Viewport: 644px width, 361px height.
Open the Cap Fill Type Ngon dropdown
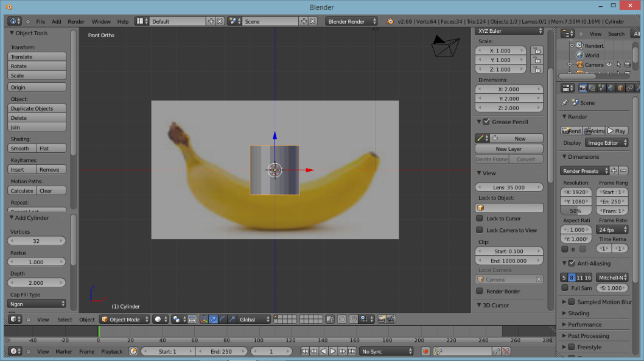click(37, 303)
